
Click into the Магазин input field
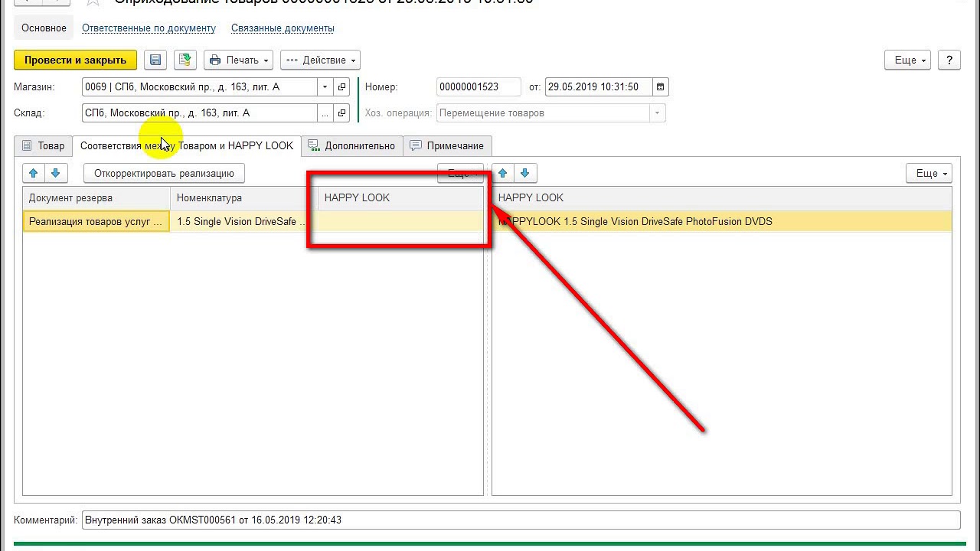(199, 87)
